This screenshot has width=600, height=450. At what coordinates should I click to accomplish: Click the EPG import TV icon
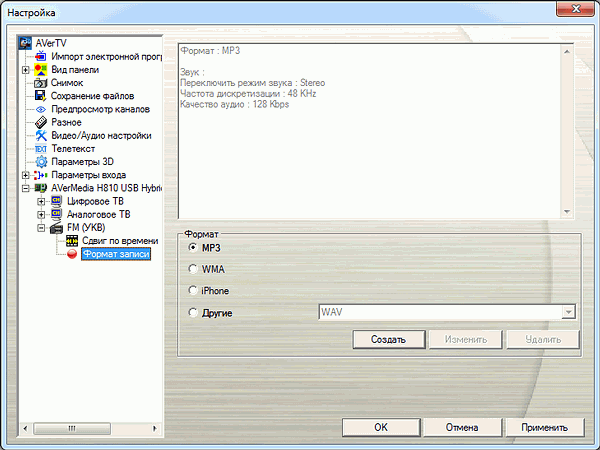coord(41,56)
